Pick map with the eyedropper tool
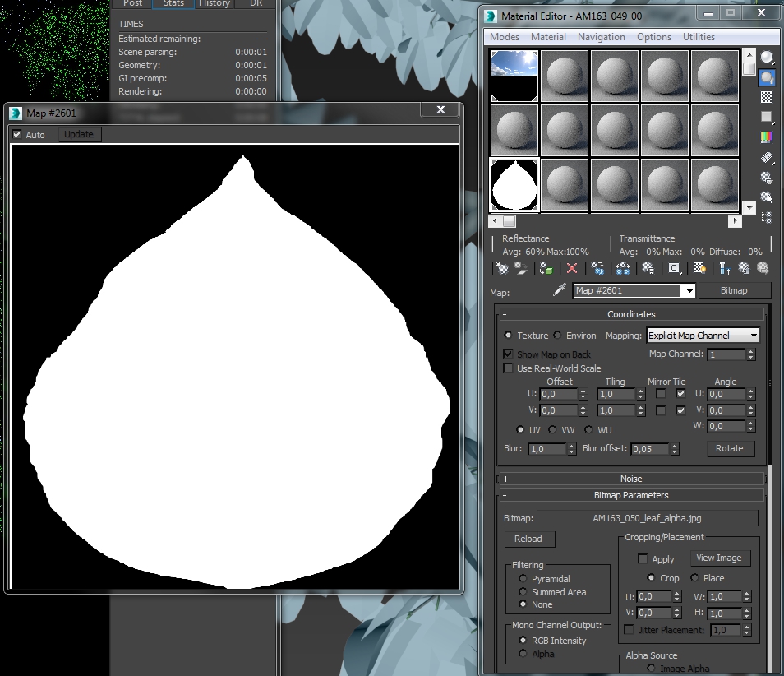 560,290
